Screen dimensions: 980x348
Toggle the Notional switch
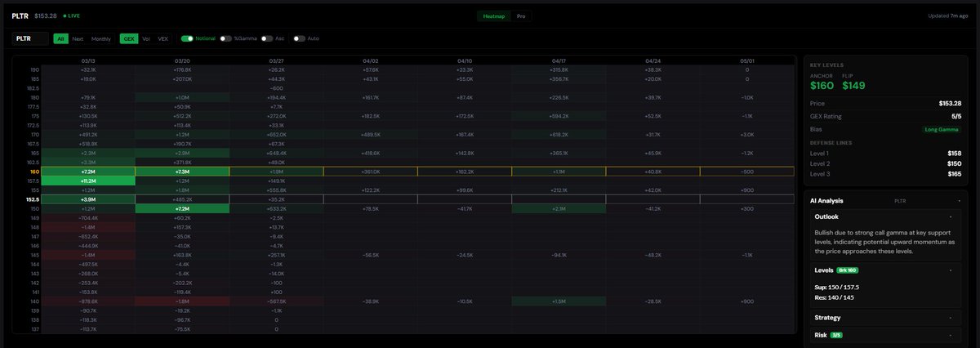[187, 38]
